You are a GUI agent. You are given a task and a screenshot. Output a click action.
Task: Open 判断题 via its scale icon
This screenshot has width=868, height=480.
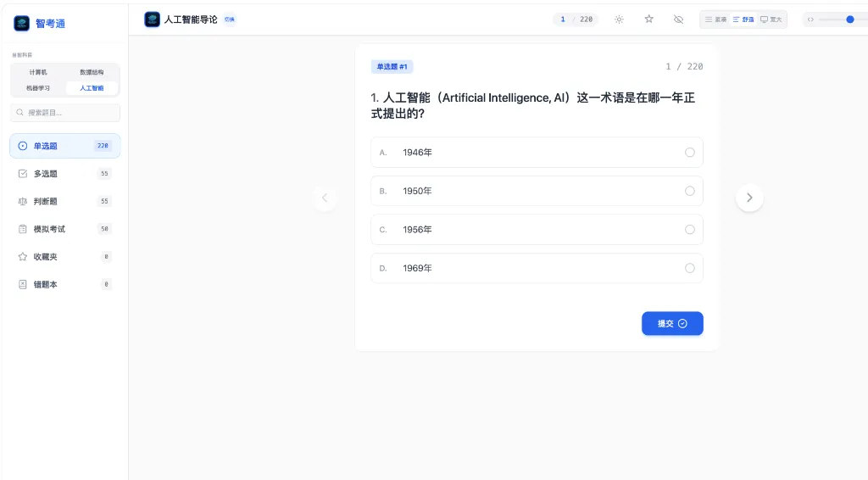(22, 201)
